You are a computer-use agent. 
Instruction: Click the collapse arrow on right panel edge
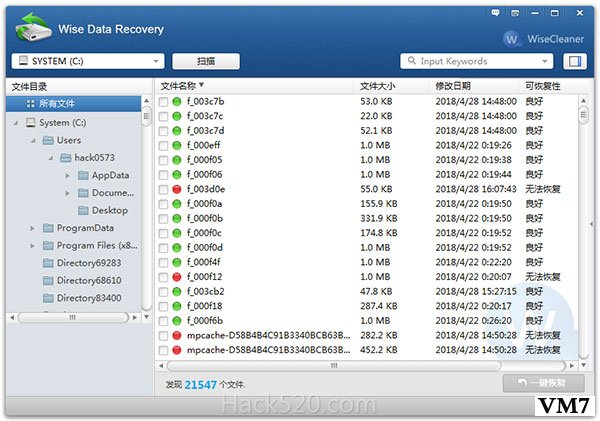tap(591, 224)
